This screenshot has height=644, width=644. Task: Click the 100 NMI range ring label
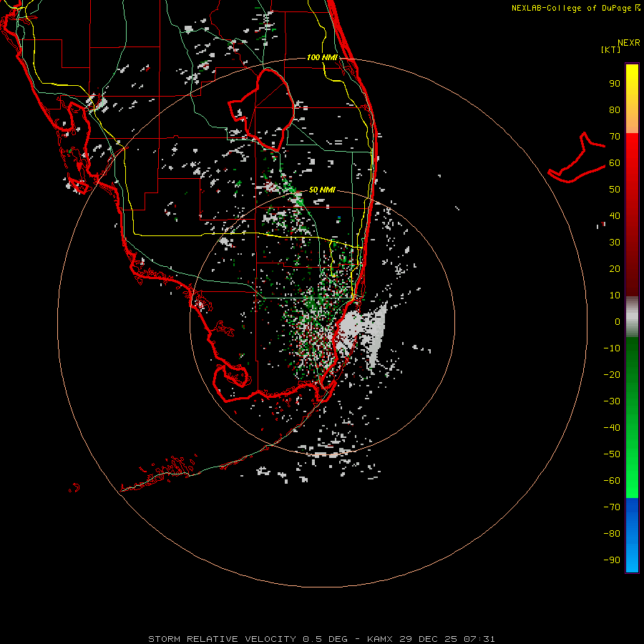[x=321, y=57]
